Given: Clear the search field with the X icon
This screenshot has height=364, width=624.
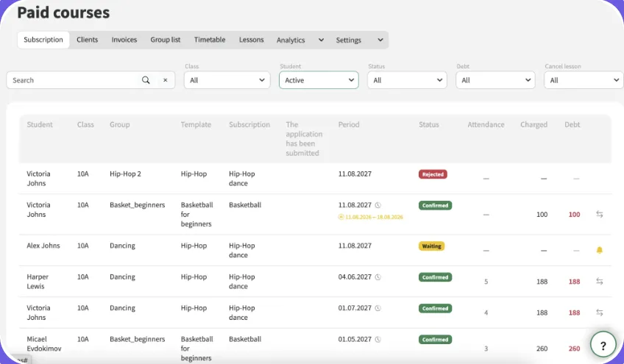Looking at the screenshot, I should [x=165, y=80].
